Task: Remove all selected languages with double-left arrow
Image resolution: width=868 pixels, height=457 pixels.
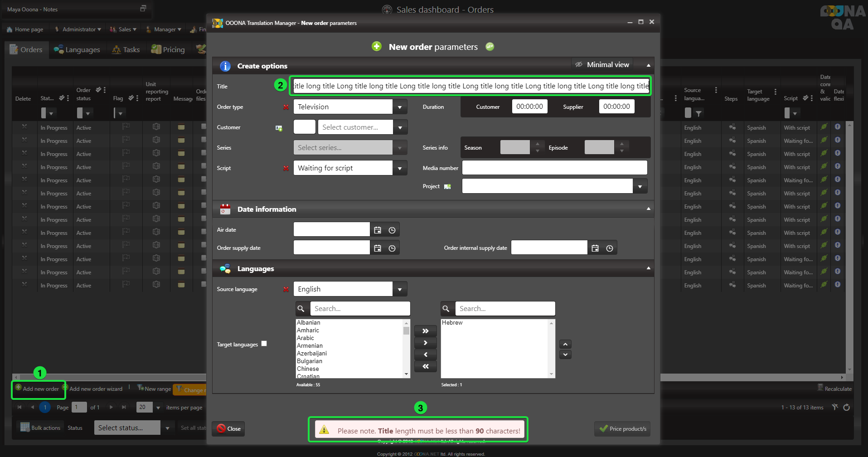Action: tap(425, 366)
